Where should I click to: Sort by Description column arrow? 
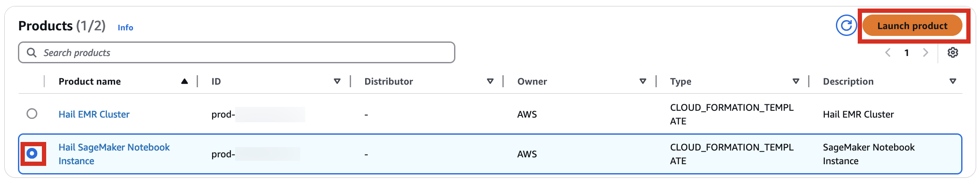click(x=953, y=81)
